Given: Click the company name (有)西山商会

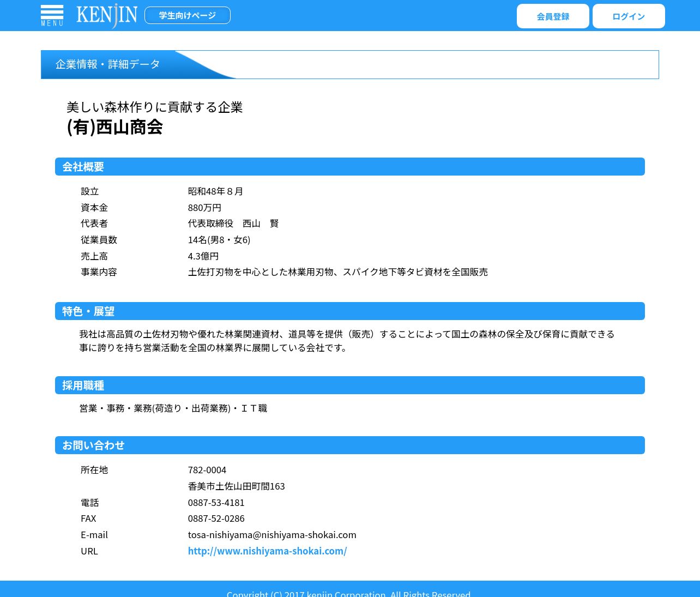Looking at the screenshot, I should pyautogui.click(x=114, y=127).
